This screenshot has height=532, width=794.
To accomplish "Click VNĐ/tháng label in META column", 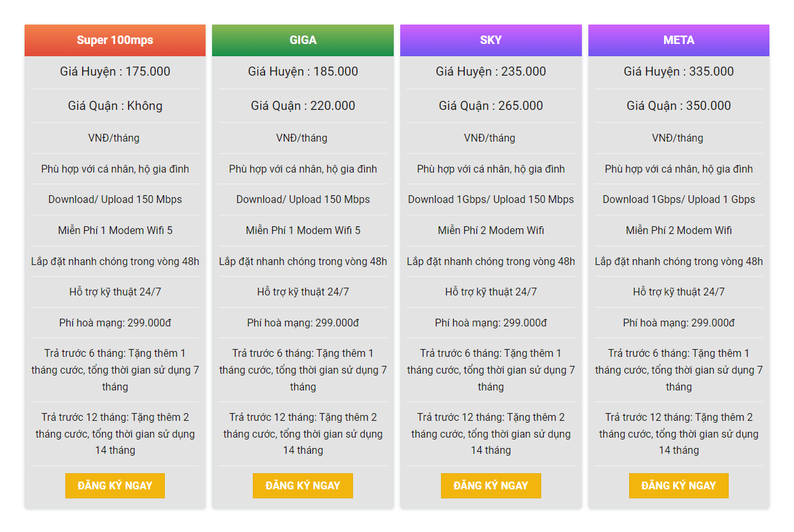I will pos(678,137).
